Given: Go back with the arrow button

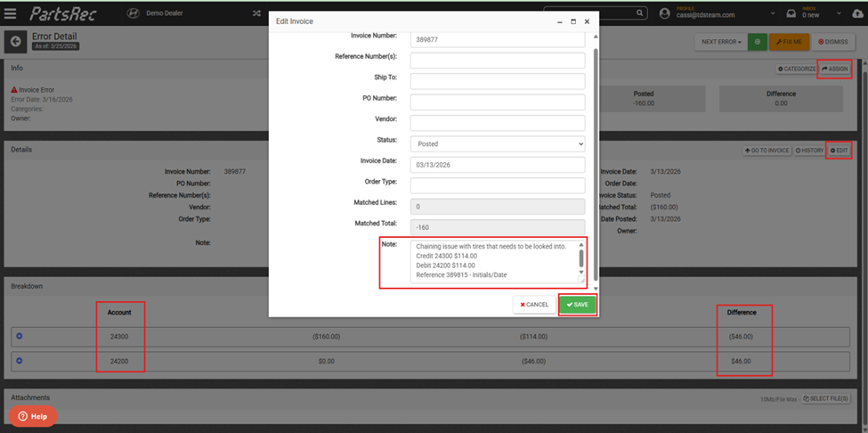Looking at the screenshot, I should point(15,42).
